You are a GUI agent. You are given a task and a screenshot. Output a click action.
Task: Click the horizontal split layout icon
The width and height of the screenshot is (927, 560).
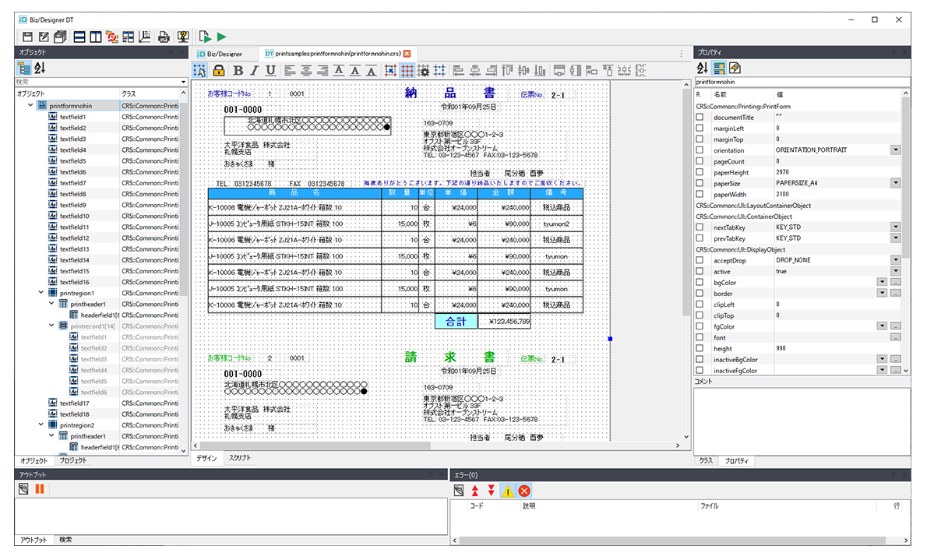click(x=79, y=37)
